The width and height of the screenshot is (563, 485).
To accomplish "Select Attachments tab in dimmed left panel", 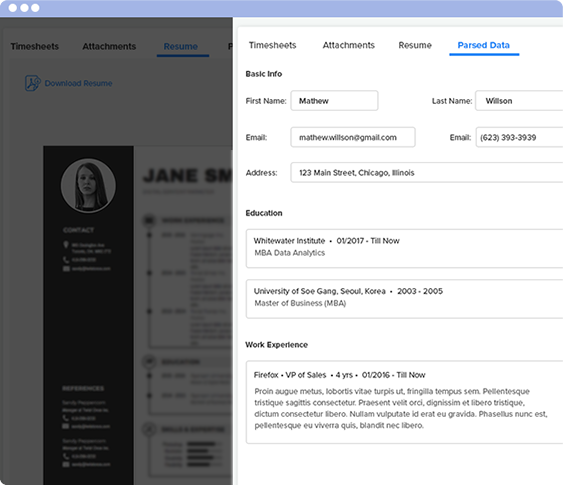I will tap(109, 46).
